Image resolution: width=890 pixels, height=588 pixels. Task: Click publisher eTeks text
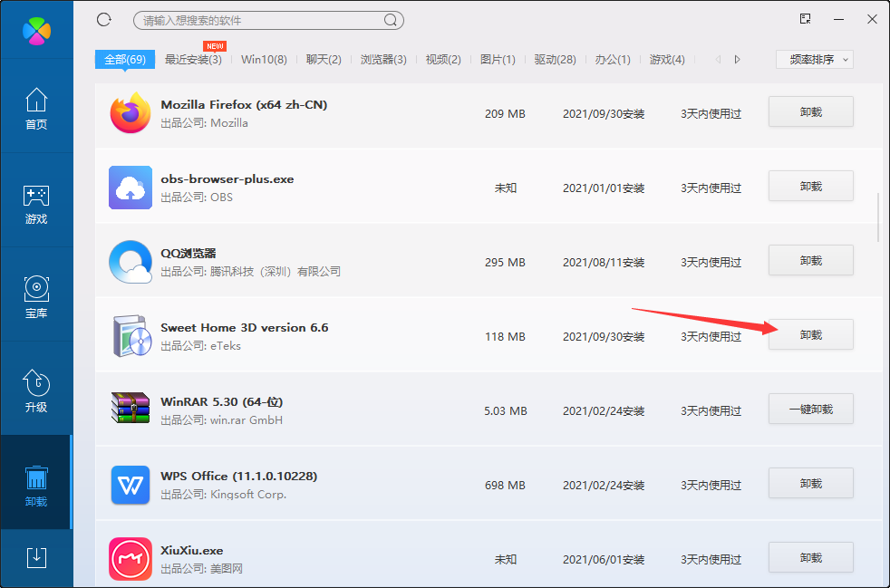click(x=226, y=346)
